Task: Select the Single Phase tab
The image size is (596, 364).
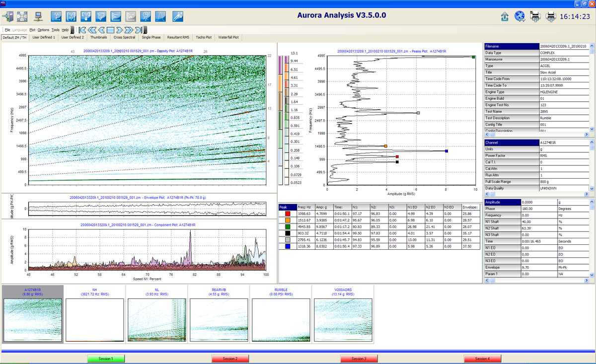Action: pyautogui.click(x=151, y=37)
